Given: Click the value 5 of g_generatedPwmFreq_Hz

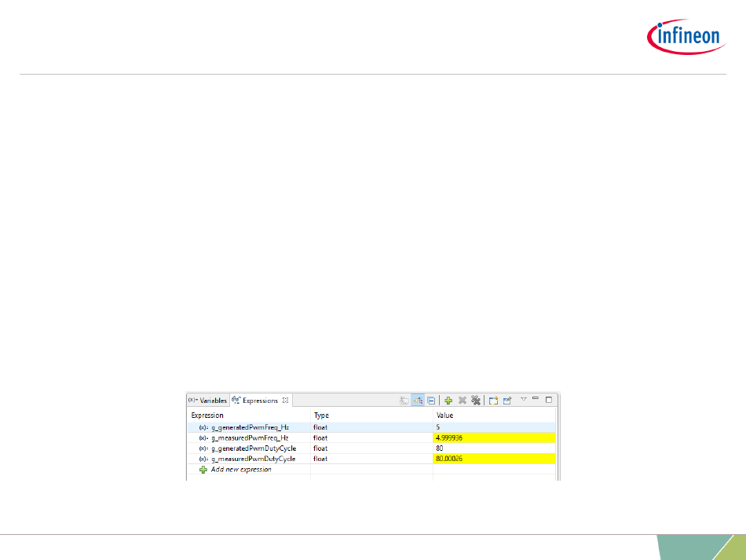Looking at the screenshot, I should tap(437, 427).
